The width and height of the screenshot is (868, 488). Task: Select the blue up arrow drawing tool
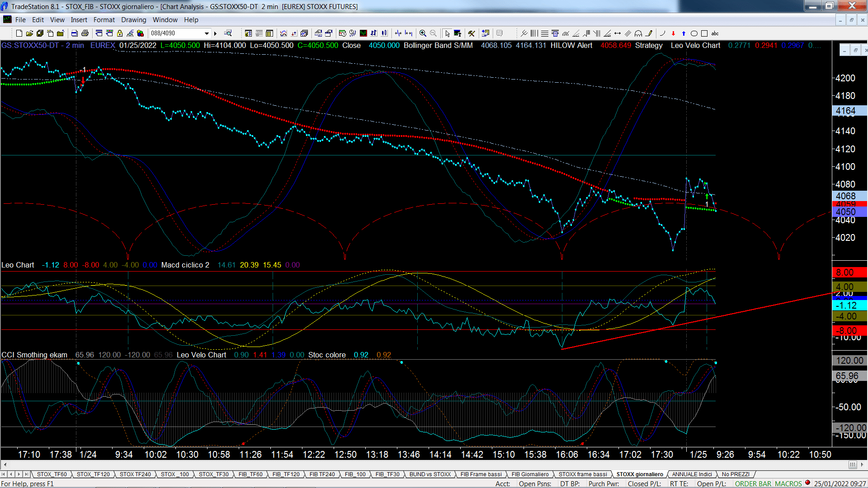(684, 33)
